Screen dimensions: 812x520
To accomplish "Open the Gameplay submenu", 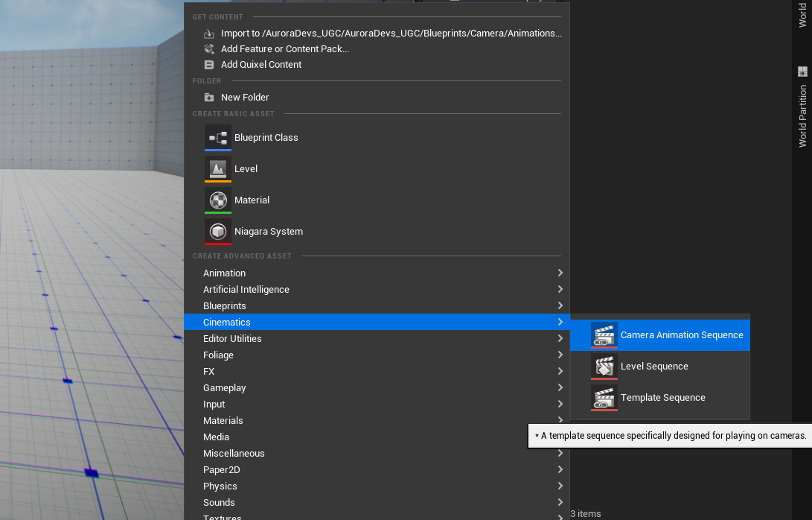I will coord(224,388).
